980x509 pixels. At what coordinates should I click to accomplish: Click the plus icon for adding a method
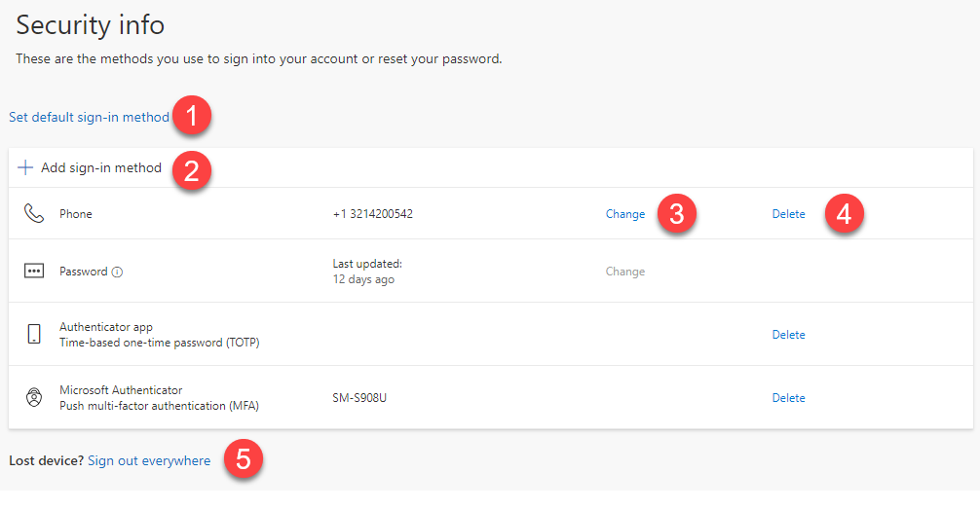pyautogui.click(x=25, y=167)
